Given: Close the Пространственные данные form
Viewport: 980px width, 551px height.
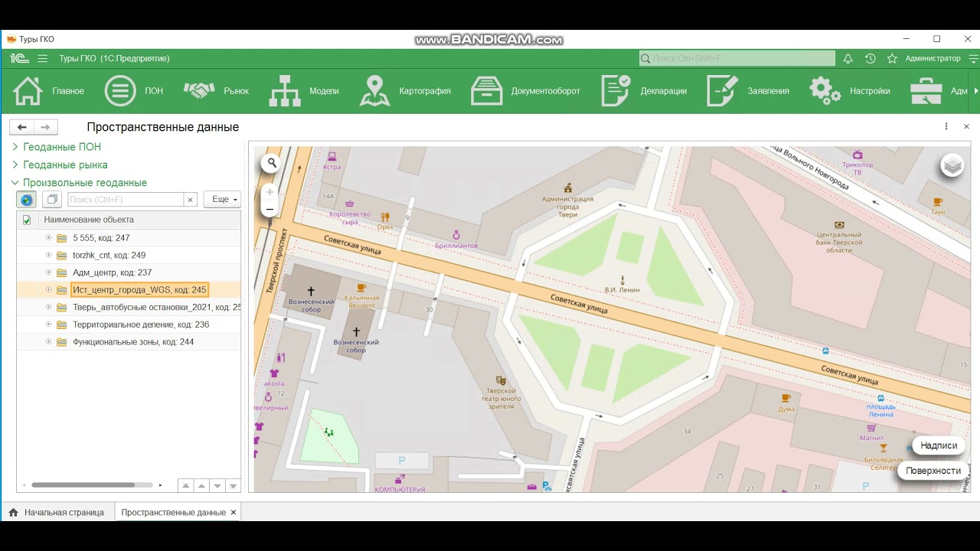Looking at the screenshot, I should [x=966, y=127].
